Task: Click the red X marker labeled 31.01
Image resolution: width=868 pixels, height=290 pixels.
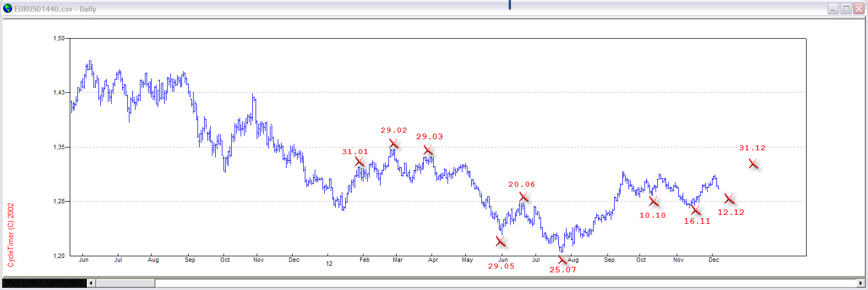Action: pos(360,161)
